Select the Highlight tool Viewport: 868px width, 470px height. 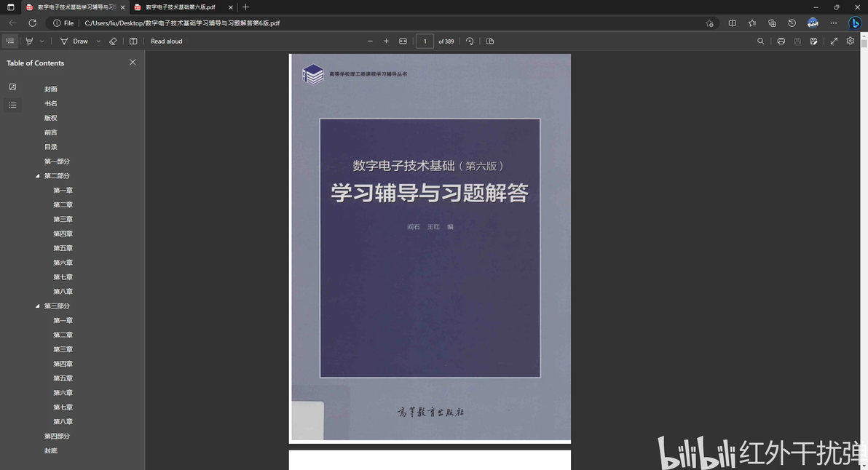tap(29, 41)
